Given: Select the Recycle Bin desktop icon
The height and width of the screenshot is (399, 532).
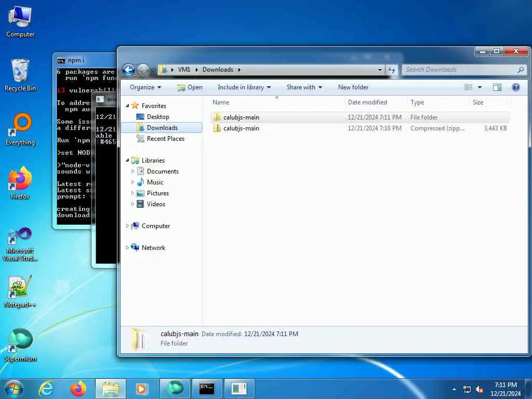Looking at the screenshot, I should (20, 75).
